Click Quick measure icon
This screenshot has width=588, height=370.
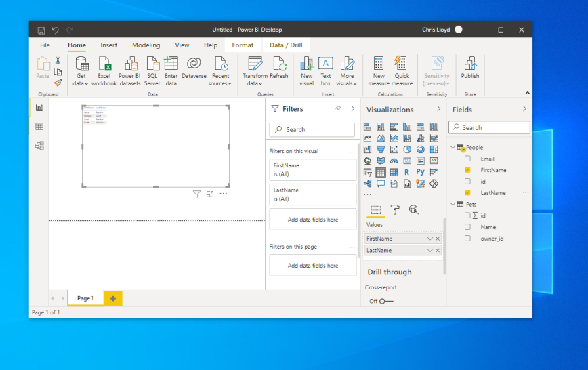tap(401, 63)
